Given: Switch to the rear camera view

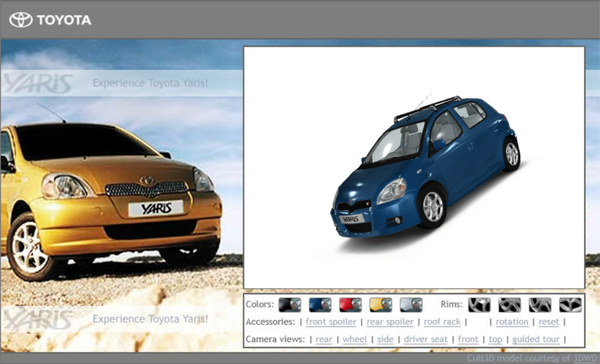Looking at the screenshot, I should click(x=324, y=340).
